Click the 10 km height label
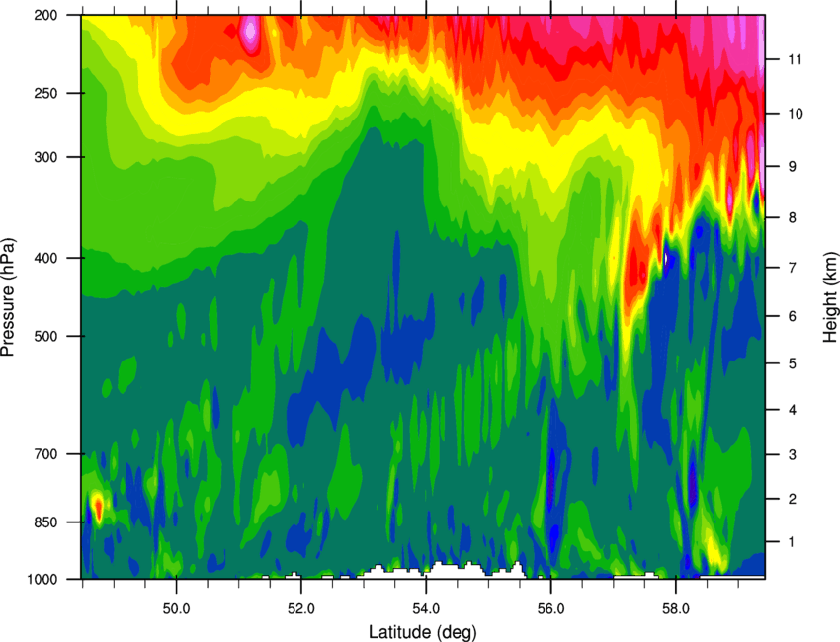This screenshot has width=840, height=642. [796, 114]
